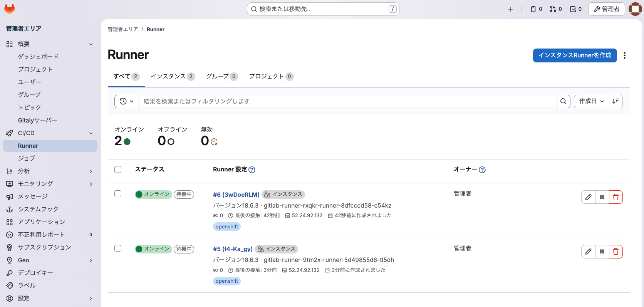The width and height of the screenshot is (644, 307).
Task: Open デプロイキー in the sidebar
Action: [50, 273]
